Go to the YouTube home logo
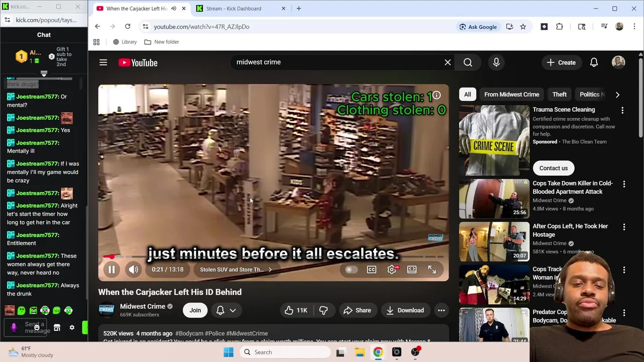Image resolution: width=644 pixels, height=362 pixels. click(138, 62)
